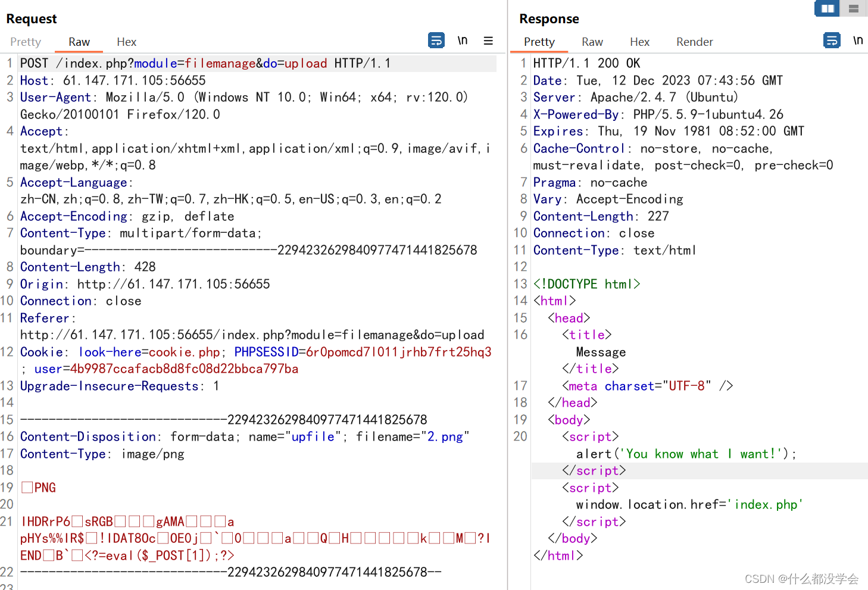Image resolution: width=868 pixels, height=590 pixels.
Task: Click the User-Agent header name
Action: (55, 97)
